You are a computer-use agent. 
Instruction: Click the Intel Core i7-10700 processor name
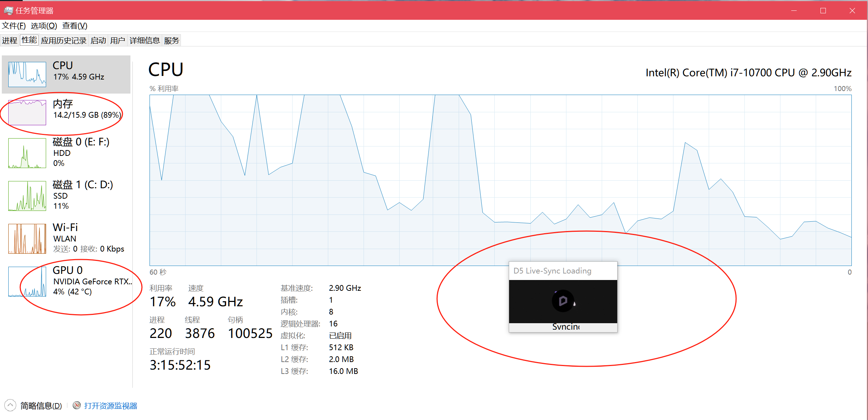[x=748, y=73]
